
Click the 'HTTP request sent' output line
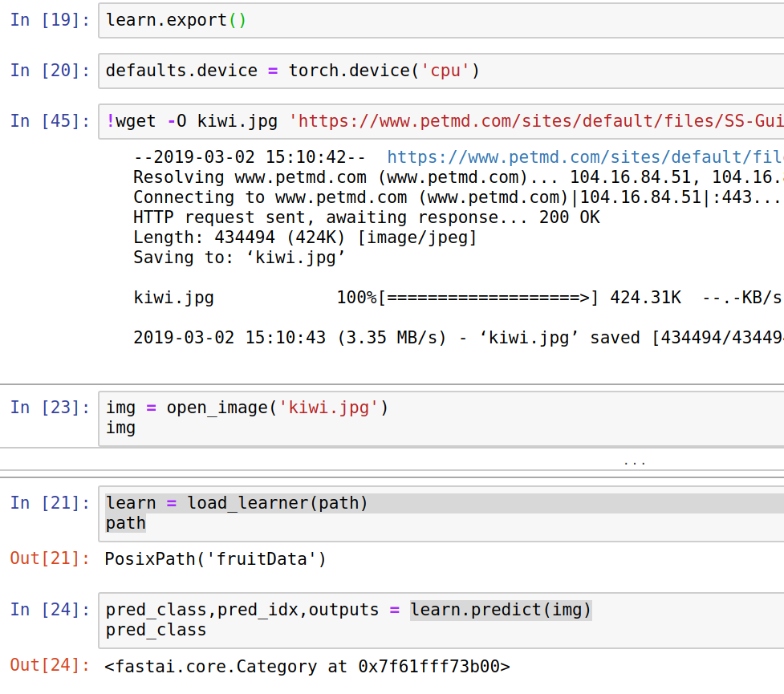coord(366,217)
